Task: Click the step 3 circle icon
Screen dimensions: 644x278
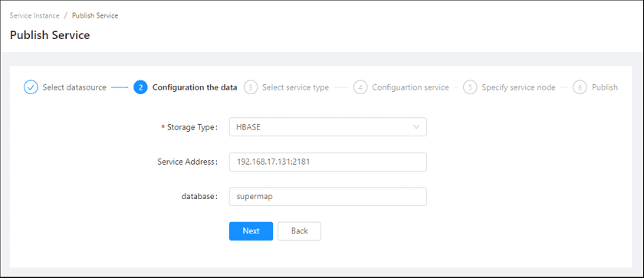Action: click(251, 87)
